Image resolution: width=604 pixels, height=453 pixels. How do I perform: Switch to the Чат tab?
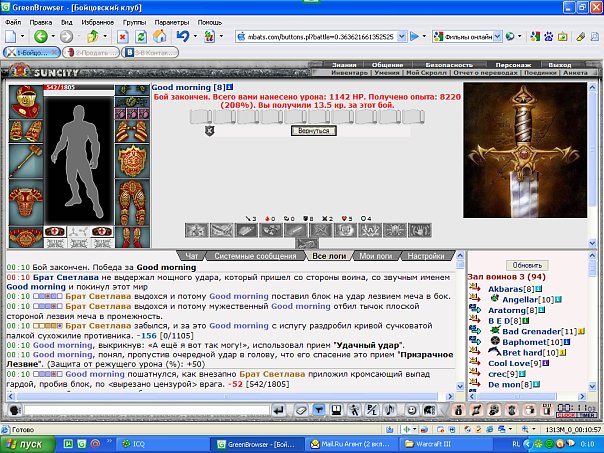click(191, 256)
